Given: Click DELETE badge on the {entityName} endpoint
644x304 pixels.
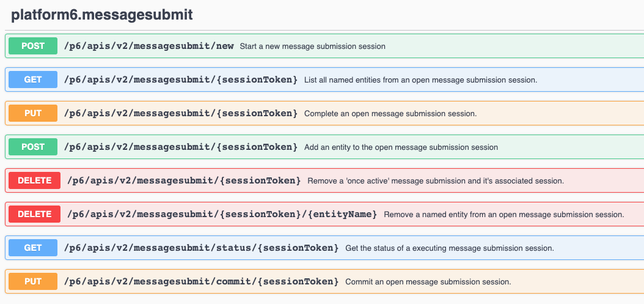Looking at the screenshot, I should [x=34, y=214].
